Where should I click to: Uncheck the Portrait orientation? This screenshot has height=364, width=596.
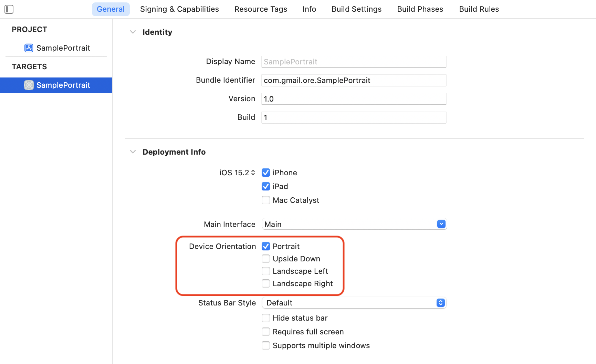[265, 246]
